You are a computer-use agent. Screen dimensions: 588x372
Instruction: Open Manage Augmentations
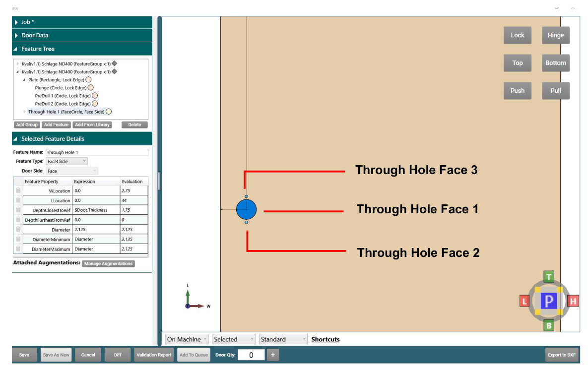pos(108,264)
